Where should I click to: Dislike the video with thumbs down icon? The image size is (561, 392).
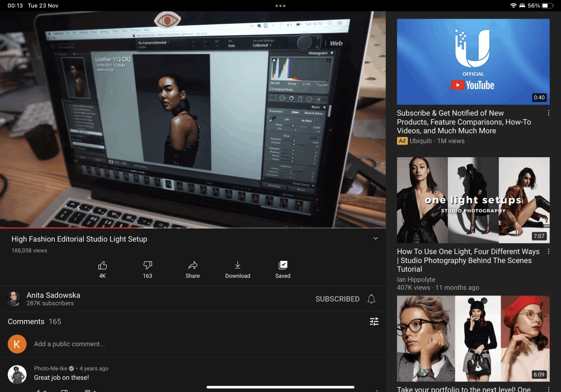148,265
